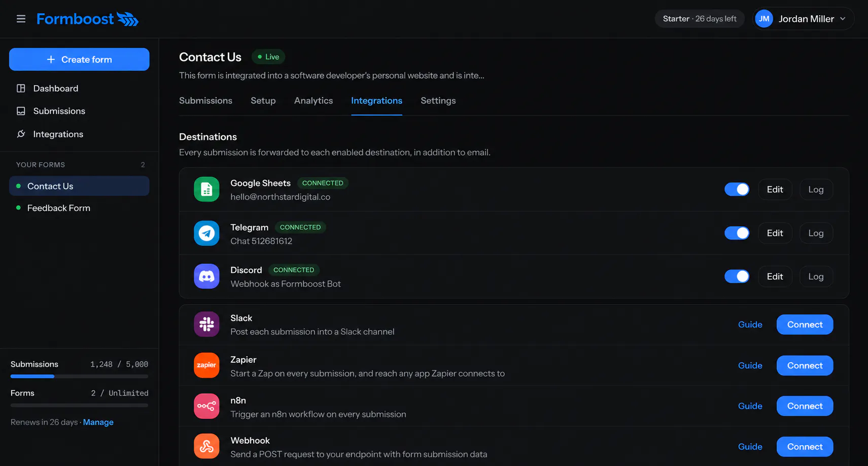Viewport: 868px width, 466px height.
Task: Click the JM avatar circle
Action: pyautogui.click(x=764, y=19)
